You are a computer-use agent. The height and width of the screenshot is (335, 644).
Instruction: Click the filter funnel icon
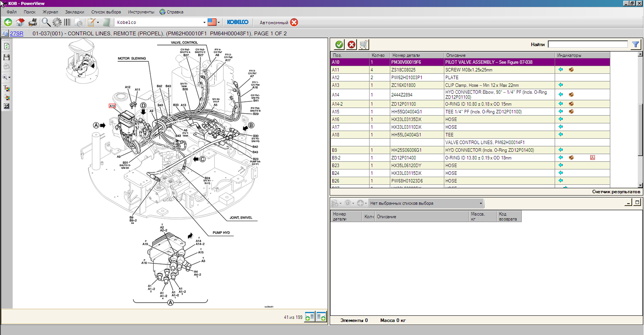point(636,45)
